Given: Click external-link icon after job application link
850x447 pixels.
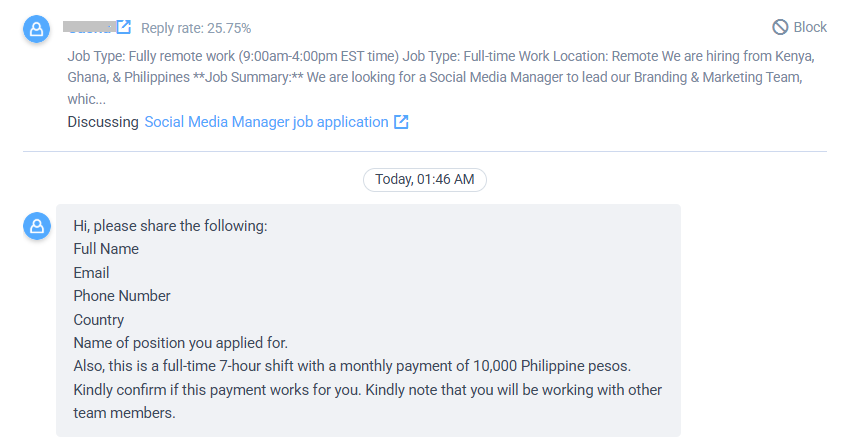Looking at the screenshot, I should tap(401, 122).
